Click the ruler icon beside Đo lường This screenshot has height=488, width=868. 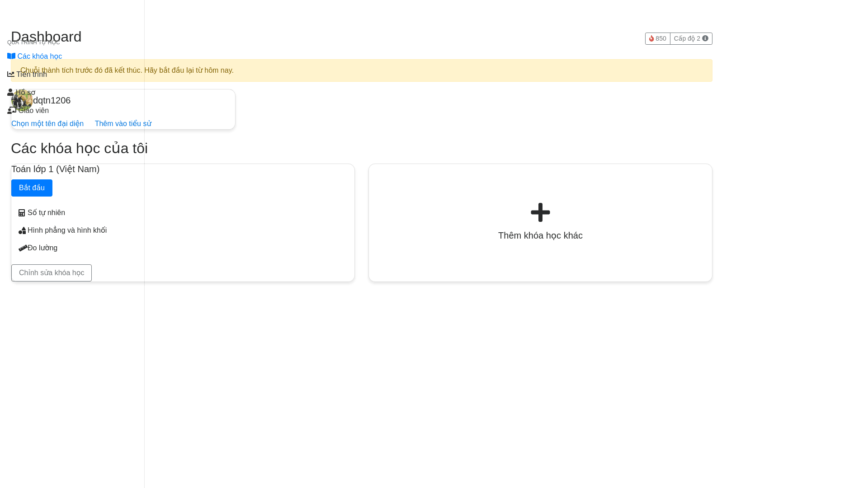pyautogui.click(x=23, y=248)
